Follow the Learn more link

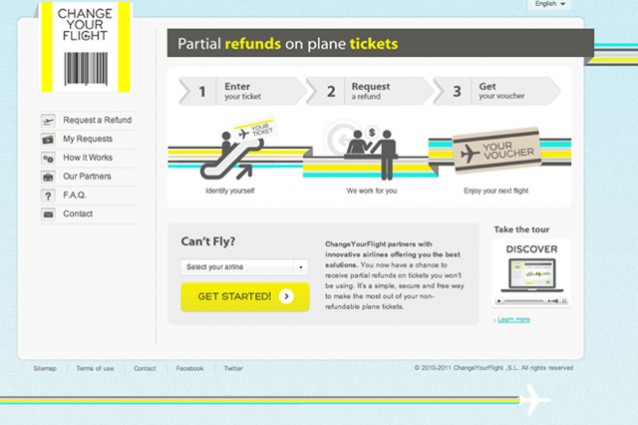[x=513, y=320]
